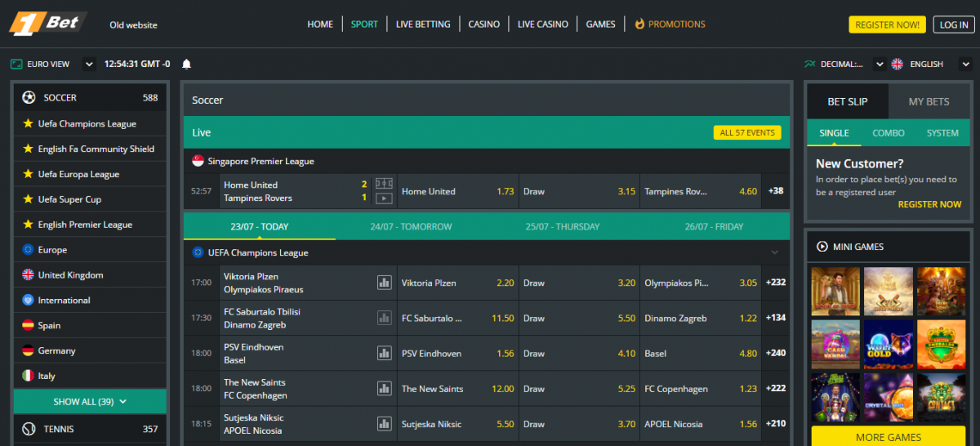
Task: Click the Italy flag icon
Action: pyautogui.click(x=28, y=376)
